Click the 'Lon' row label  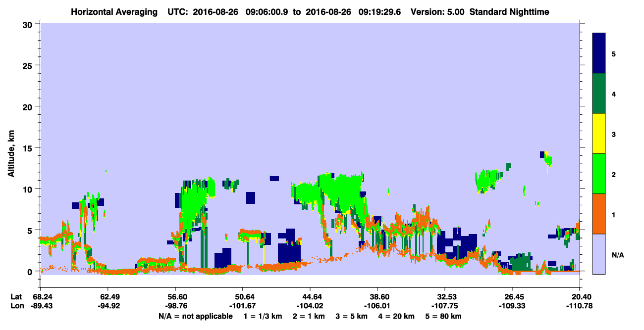coord(16,305)
